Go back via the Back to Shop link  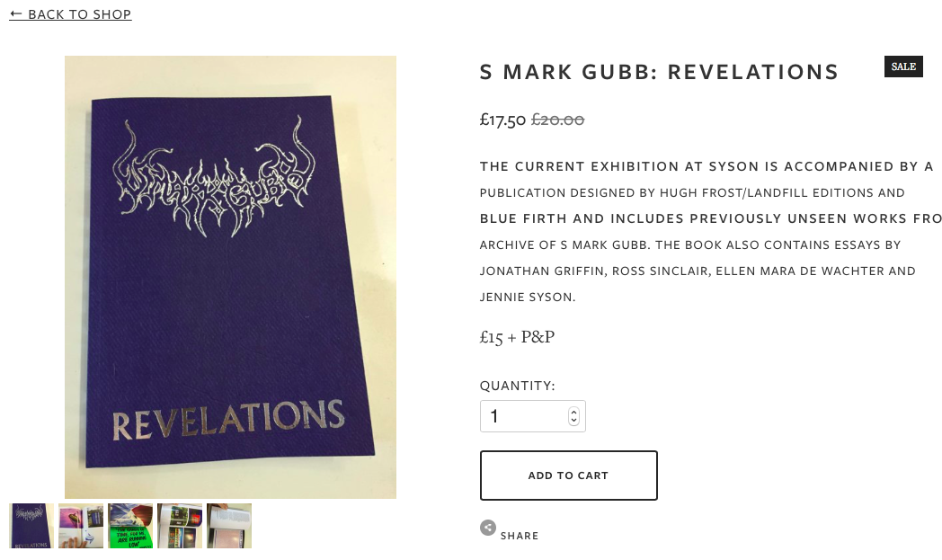click(70, 13)
